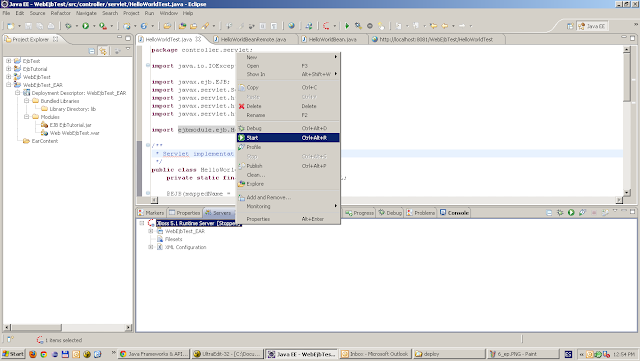Open Monitoring submenu in context menu
The height and width of the screenshot is (361, 640).
tap(288, 206)
